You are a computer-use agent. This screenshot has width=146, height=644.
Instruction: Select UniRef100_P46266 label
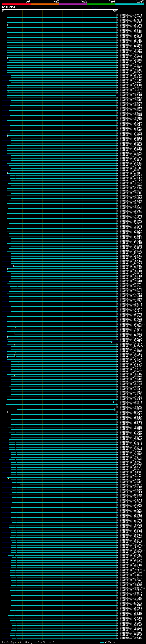[x=131, y=37]
